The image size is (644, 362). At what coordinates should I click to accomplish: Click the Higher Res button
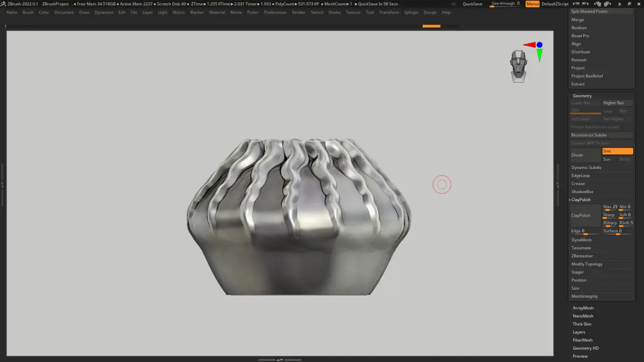[x=618, y=103]
